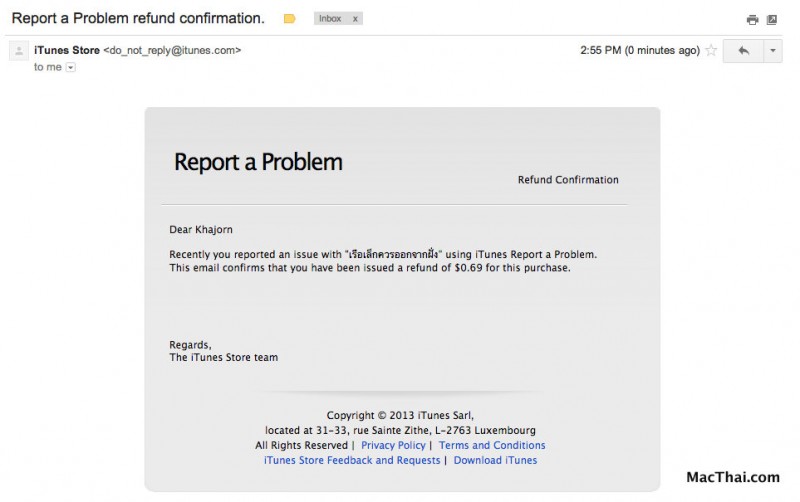Click iTunes Store Feedback and Requests link
The height and width of the screenshot is (502, 800).
click(352, 460)
